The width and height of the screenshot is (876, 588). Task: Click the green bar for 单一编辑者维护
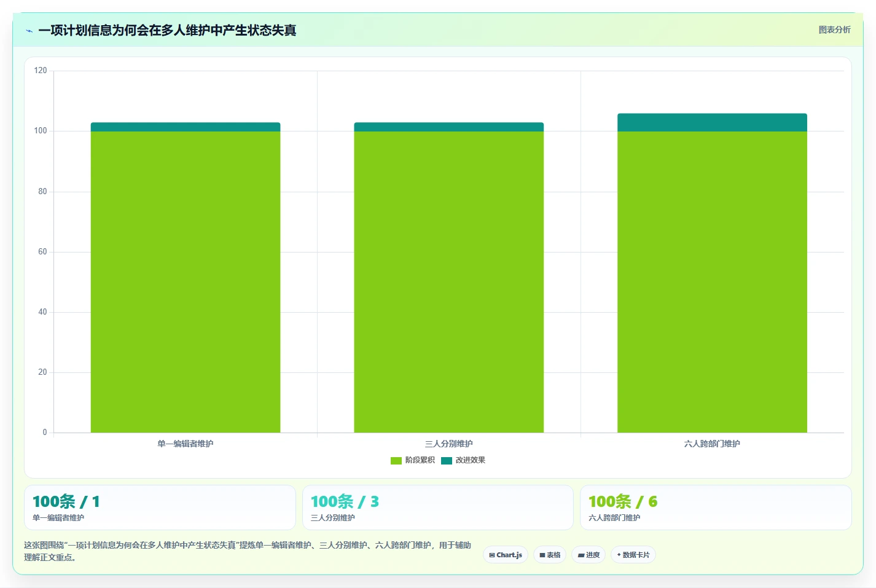[x=186, y=282]
